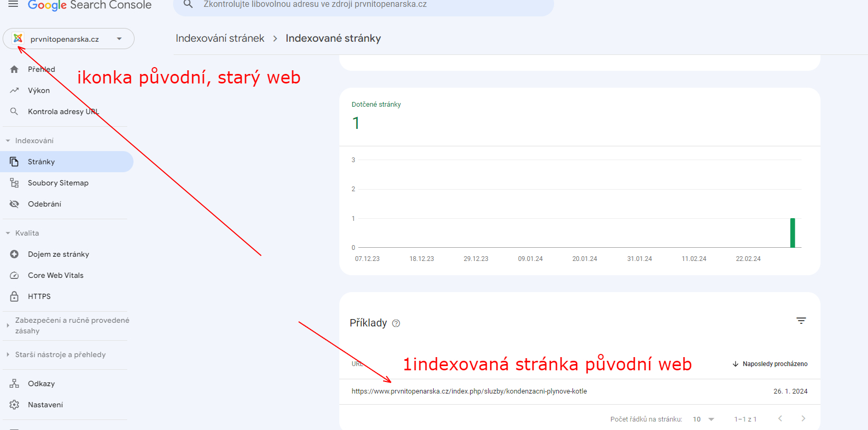Click the speedometer Core Web Vitals icon
868x430 pixels.
pos(14,275)
